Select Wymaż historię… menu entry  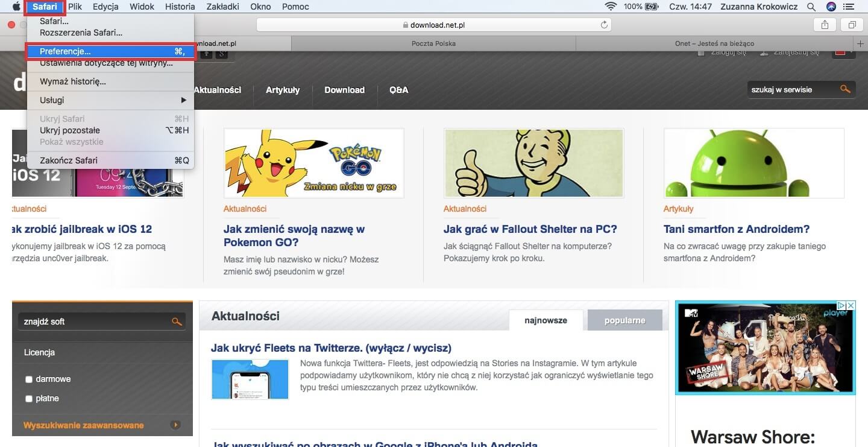pyautogui.click(x=111, y=81)
